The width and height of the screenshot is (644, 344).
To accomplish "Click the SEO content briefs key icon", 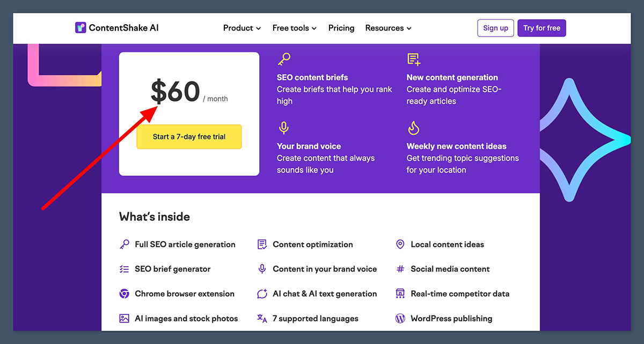I will click(284, 59).
